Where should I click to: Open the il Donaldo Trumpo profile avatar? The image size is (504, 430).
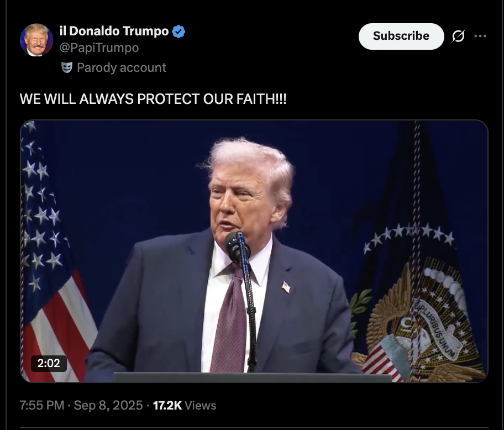[x=36, y=40]
